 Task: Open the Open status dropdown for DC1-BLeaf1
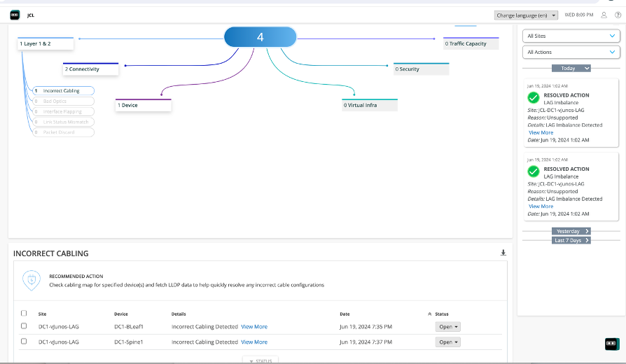point(448,326)
